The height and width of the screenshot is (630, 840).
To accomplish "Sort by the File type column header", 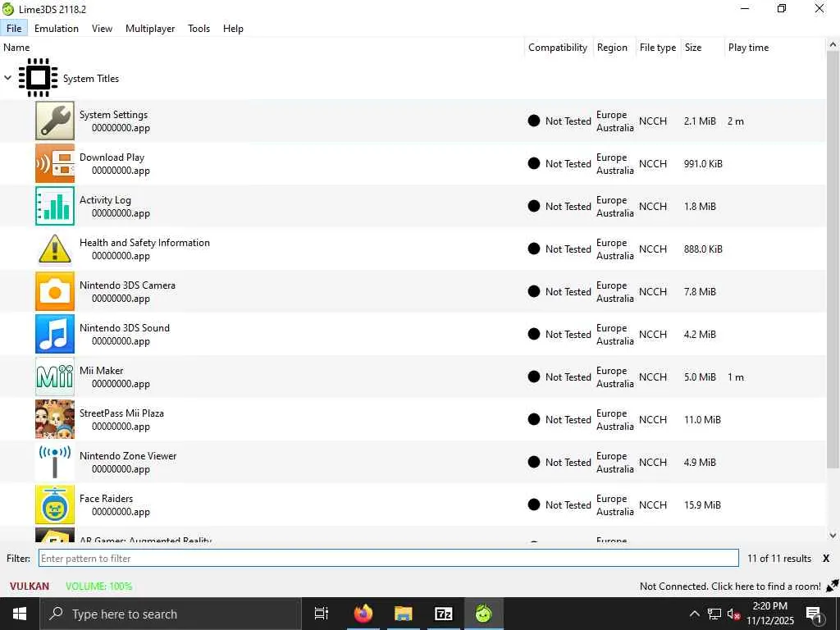I will click(659, 47).
